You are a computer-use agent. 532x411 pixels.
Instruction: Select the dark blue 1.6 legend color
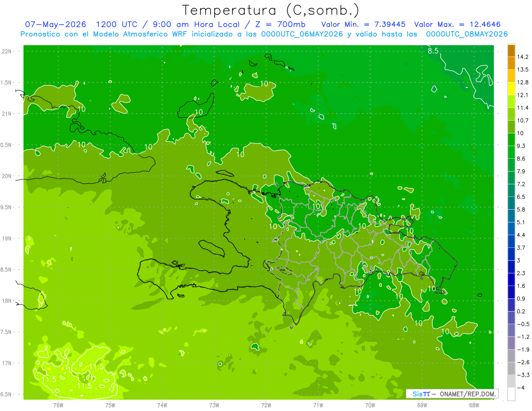511,280
